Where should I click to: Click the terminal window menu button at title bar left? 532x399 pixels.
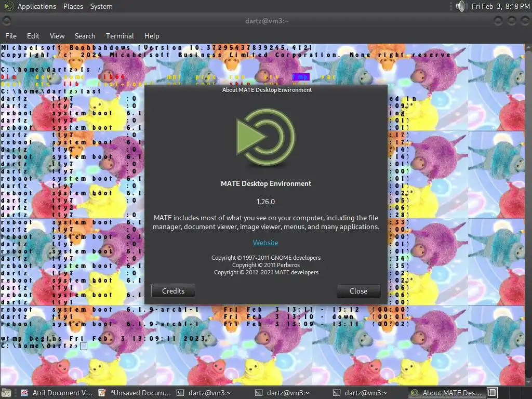click(6, 21)
